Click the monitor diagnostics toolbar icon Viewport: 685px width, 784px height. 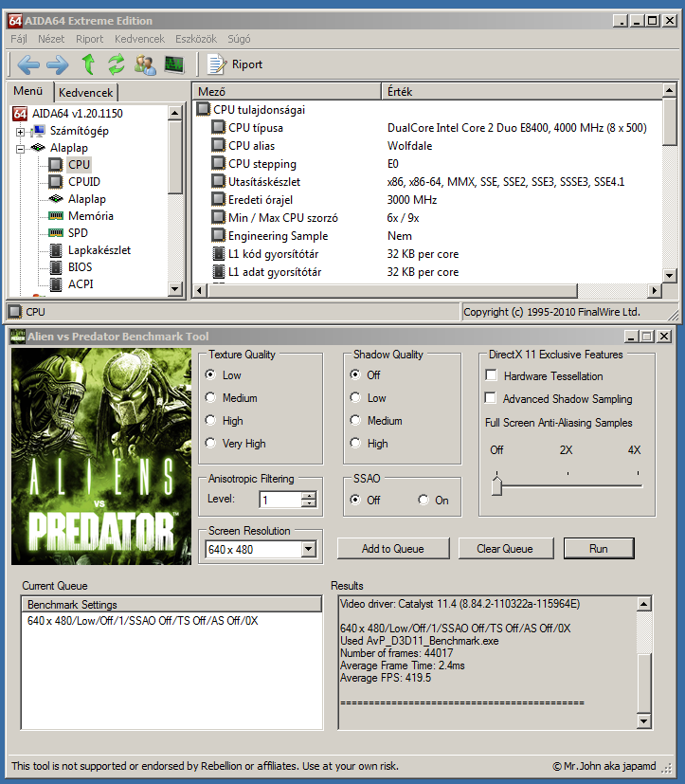tap(174, 64)
